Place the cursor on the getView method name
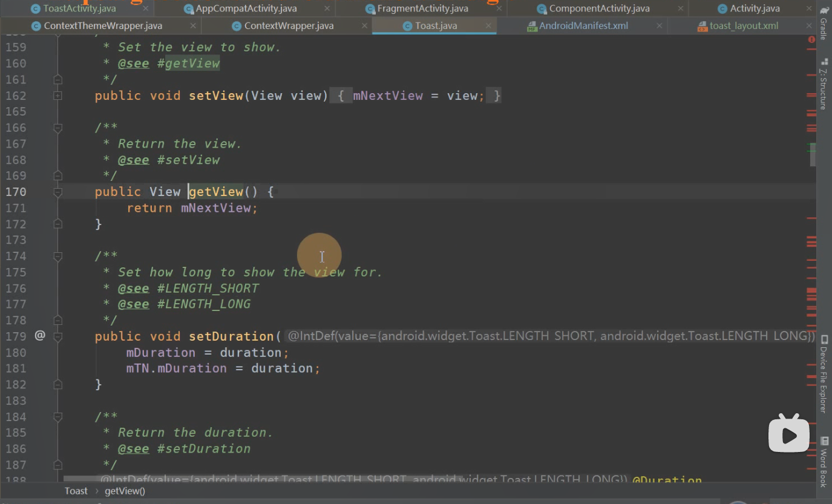The height and width of the screenshot is (504, 832). pos(216,192)
